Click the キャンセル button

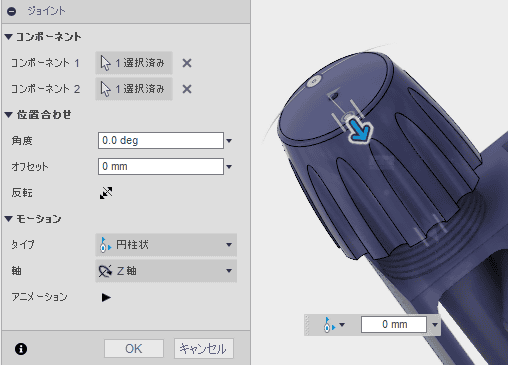(x=203, y=349)
